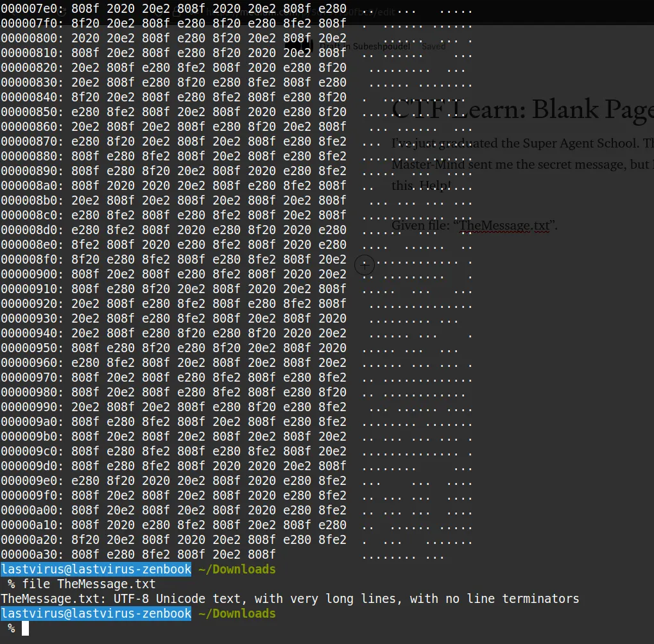Click hex offset "00000810:"
The image size is (654, 644).
(x=32, y=53)
